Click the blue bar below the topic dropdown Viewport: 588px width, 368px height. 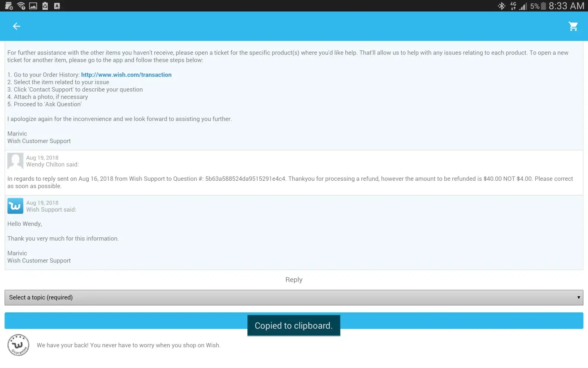pos(294,321)
